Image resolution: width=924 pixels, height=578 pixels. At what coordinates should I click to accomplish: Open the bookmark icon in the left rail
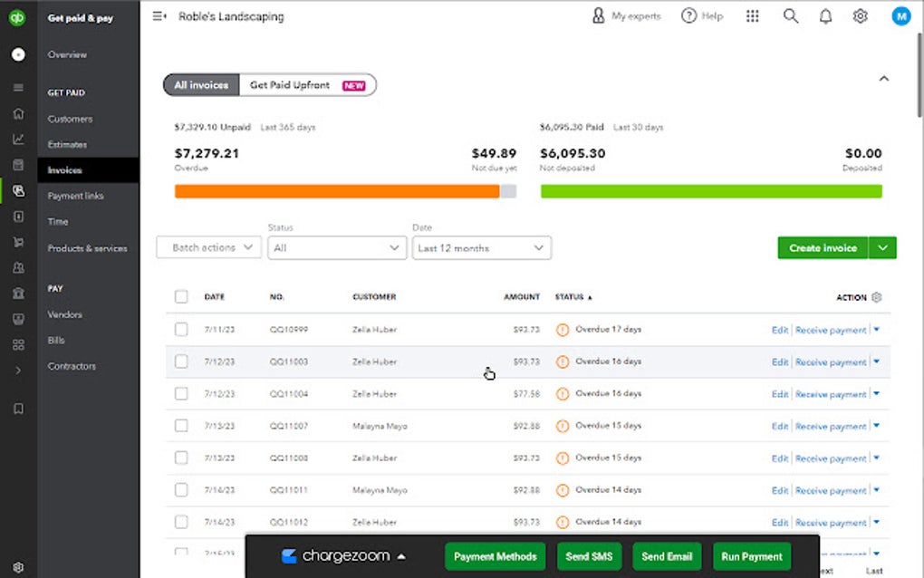coord(18,409)
